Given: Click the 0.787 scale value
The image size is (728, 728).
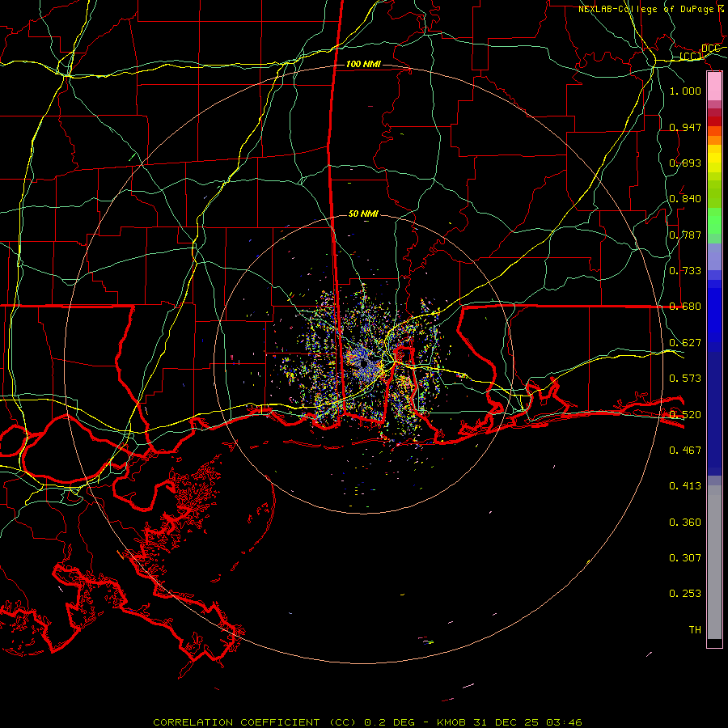Looking at the screenshot, I should pyautogui.click(x=685, y=235).
